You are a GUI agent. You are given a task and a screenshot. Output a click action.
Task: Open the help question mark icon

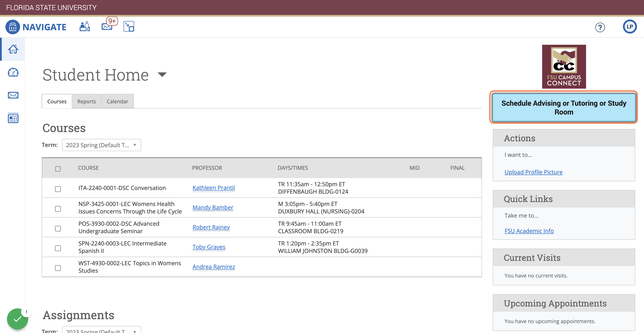600,27
